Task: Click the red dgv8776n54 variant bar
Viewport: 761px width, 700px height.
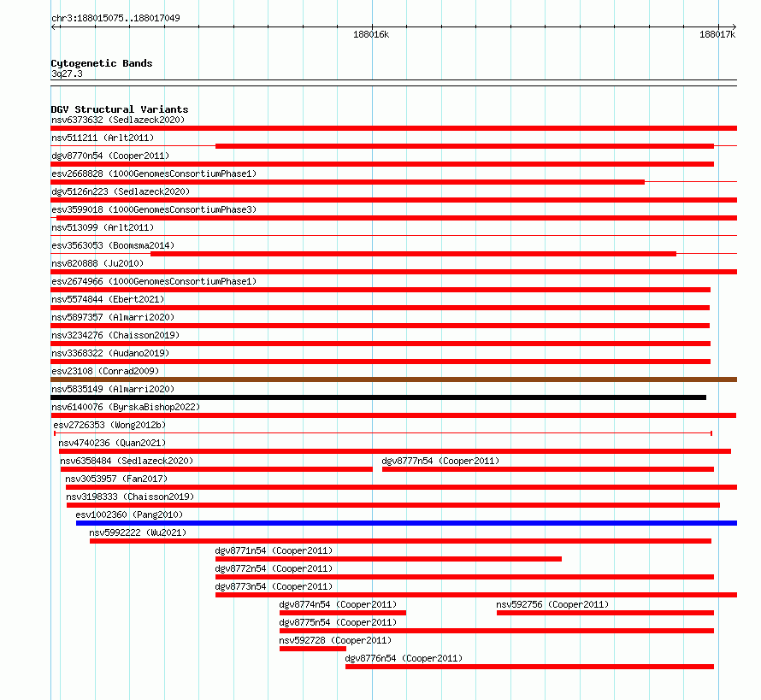Action: pos(529,667)
